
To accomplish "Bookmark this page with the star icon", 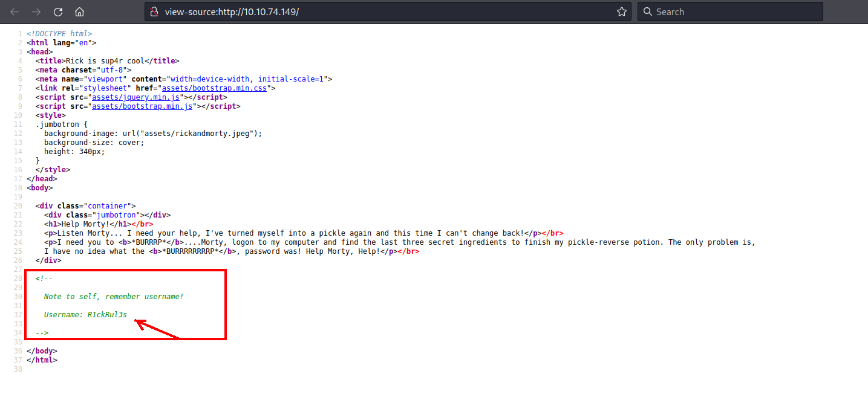I will pyautogui.click(x=621, y=11).
